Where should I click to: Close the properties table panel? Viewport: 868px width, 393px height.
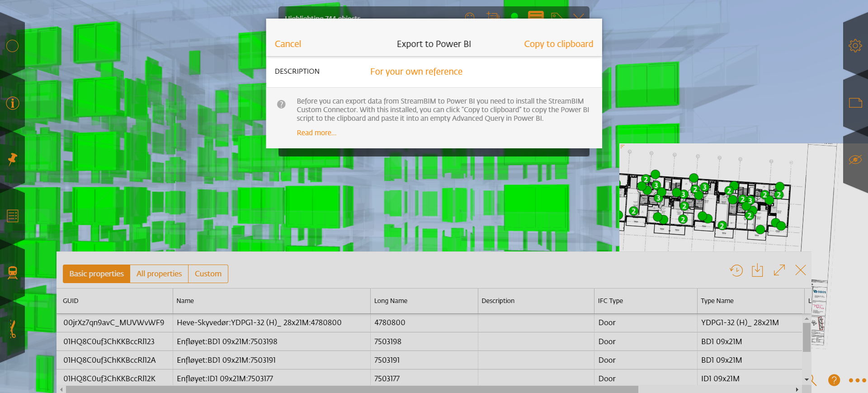pos(801,270)
